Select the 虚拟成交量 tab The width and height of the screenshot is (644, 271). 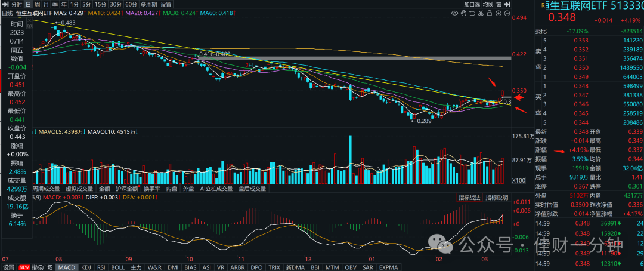(x=79, y=189)
